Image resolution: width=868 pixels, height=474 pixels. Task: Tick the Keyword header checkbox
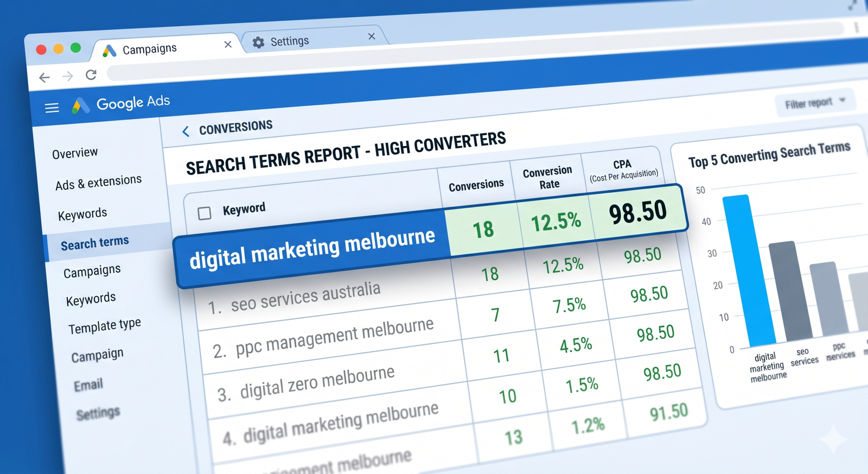(205, 213)
